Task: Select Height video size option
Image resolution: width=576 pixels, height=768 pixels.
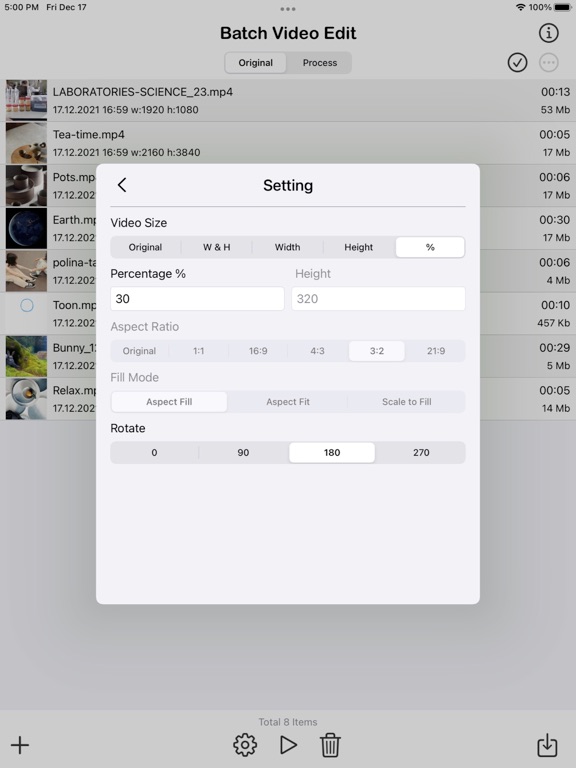Action: [x=359, y=247]
